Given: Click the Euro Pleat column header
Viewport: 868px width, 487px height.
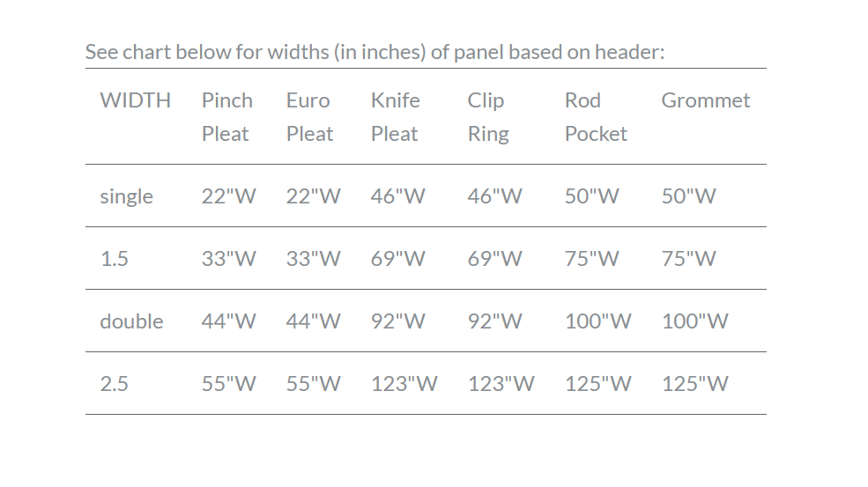Looking at the screenshot, I should [309, 116].
